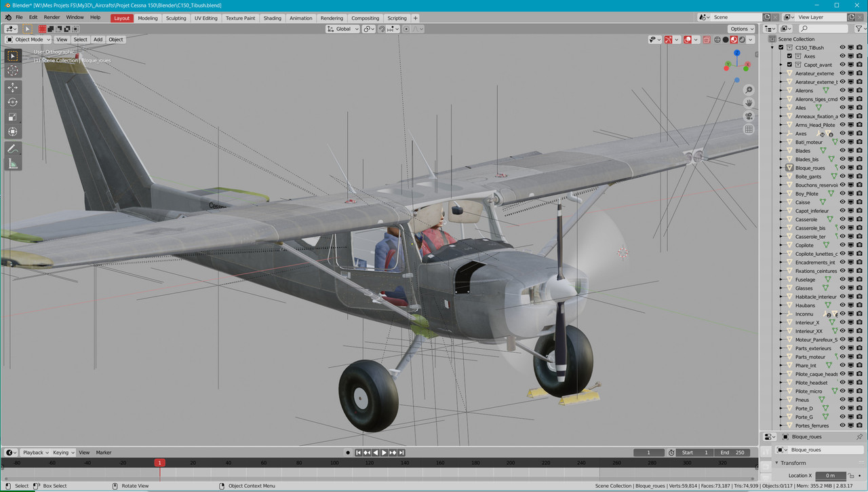This screenshot has width=868, height=492.
Task: Uncheck the Capot_avant collection checkbox
Action: [789, 64]
